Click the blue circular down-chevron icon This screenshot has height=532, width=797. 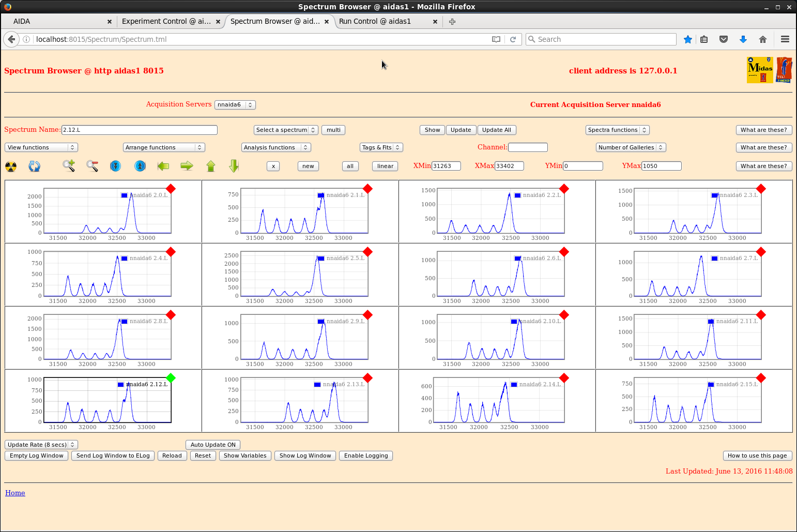[116, 166]
